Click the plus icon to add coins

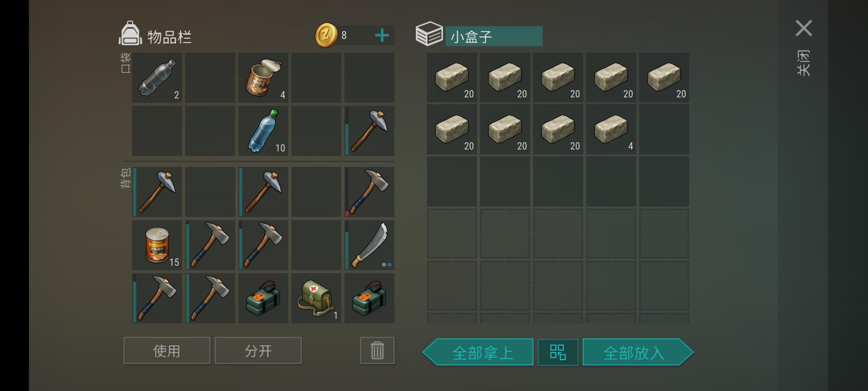click(382, 35)
